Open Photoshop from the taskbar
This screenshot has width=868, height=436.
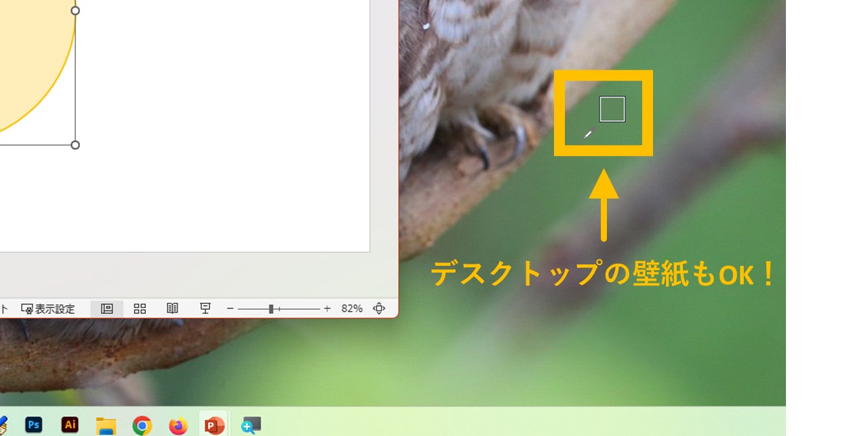click(x=33, y=425)
